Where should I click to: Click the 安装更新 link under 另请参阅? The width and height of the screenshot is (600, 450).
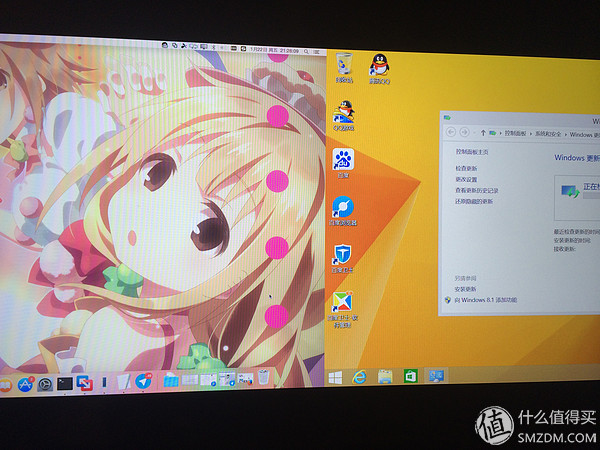point(465,289)
